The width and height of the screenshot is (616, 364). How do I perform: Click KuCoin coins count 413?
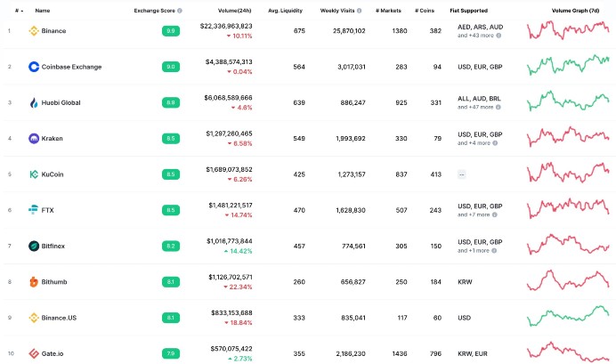pos(435,174)
